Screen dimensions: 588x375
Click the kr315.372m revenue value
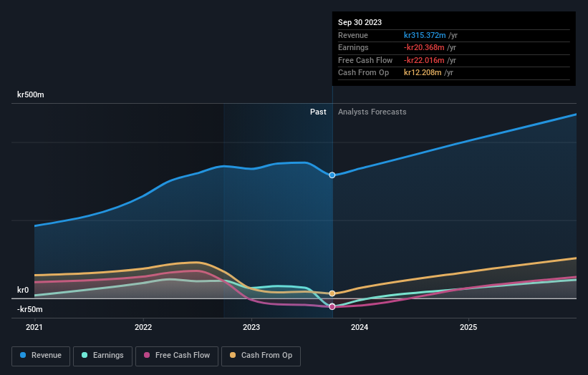point(425,35)
